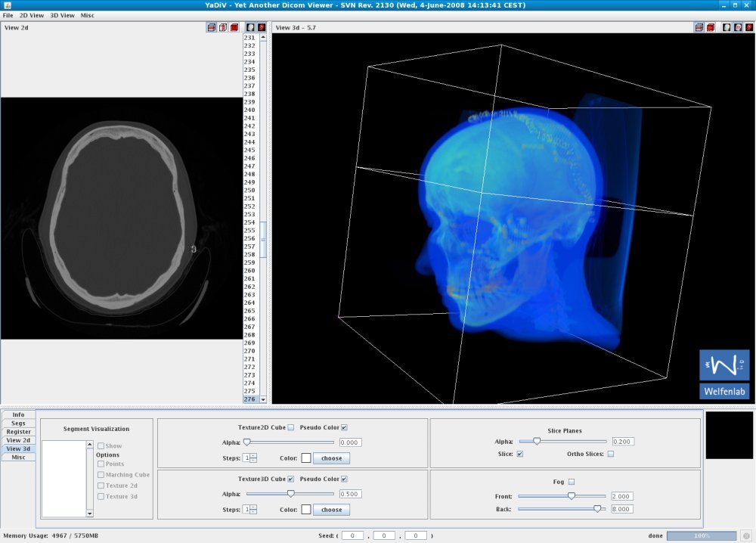Increase the Texture2D Steps spinner value

click(253, 455)
